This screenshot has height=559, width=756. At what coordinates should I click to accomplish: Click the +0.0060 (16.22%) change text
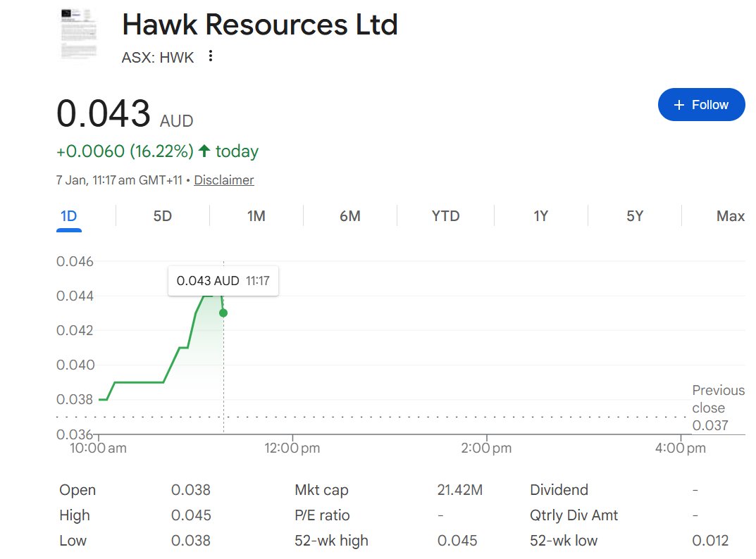pyautogui.click(x=125, y=151)
